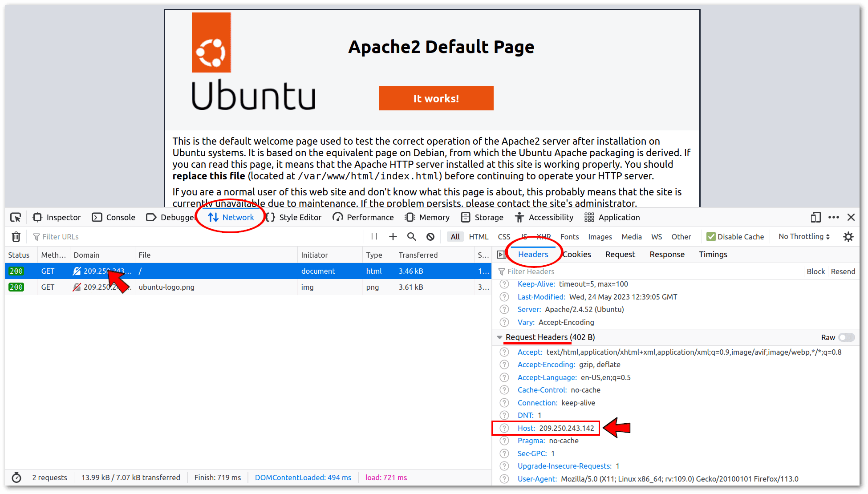Collapse details pane toggle icon

click(x=501, y=255)
